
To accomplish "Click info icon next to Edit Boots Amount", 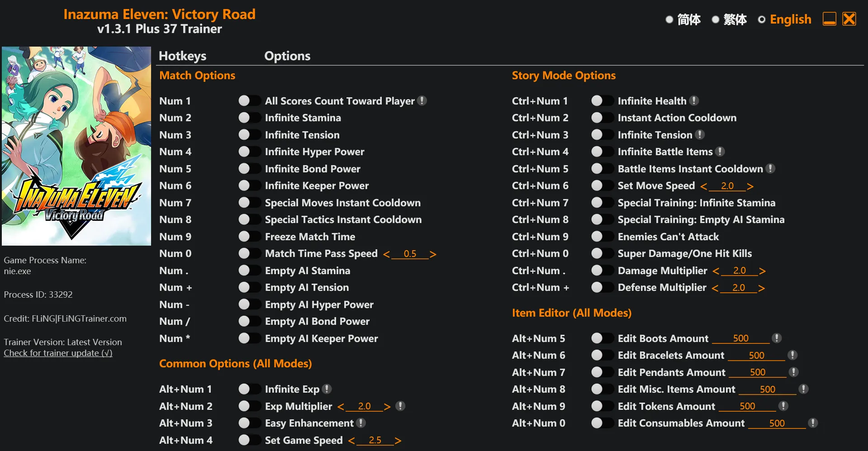I will click(x=777, y=338).
